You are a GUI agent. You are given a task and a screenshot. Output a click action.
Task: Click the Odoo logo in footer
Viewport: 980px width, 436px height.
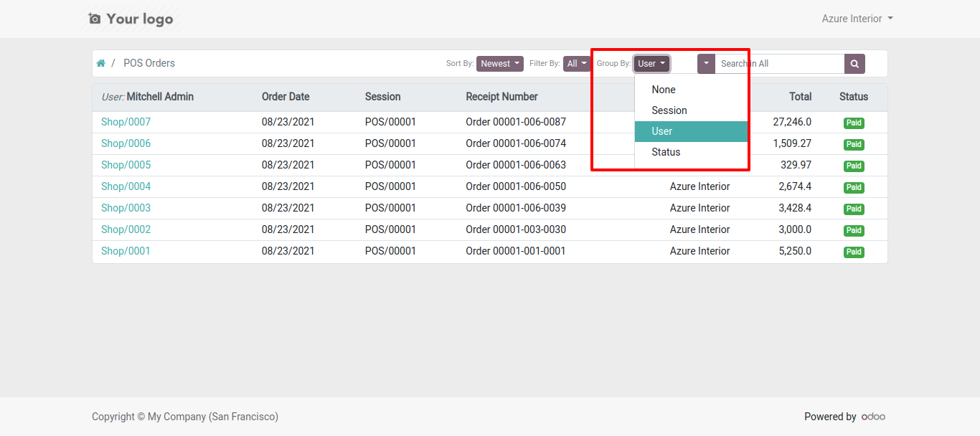point(874,417)
